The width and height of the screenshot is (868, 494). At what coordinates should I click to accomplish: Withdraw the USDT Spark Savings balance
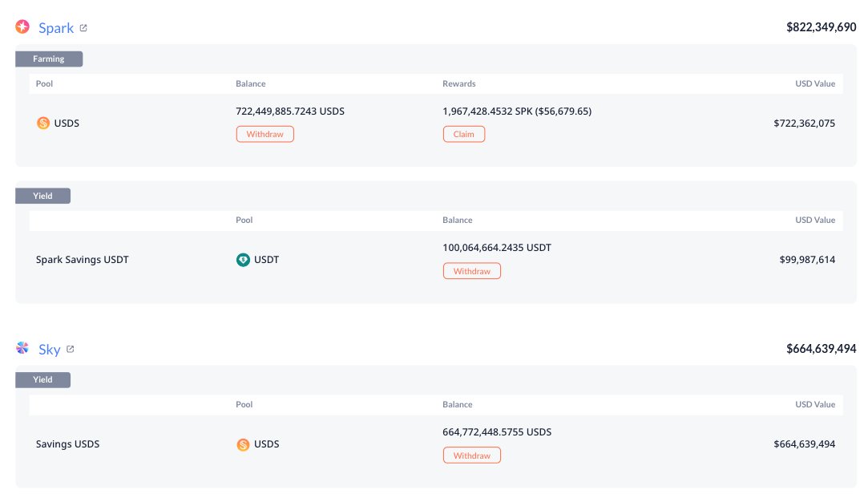pyautogui.click(x=471, y=271)
